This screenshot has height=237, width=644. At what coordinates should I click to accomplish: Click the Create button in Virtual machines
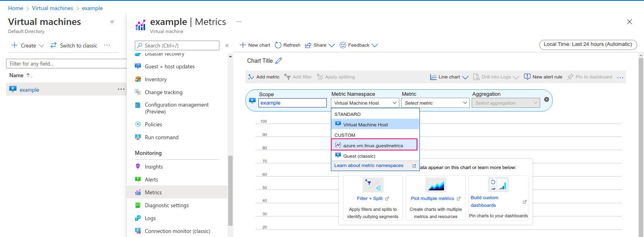click(27, 45)
